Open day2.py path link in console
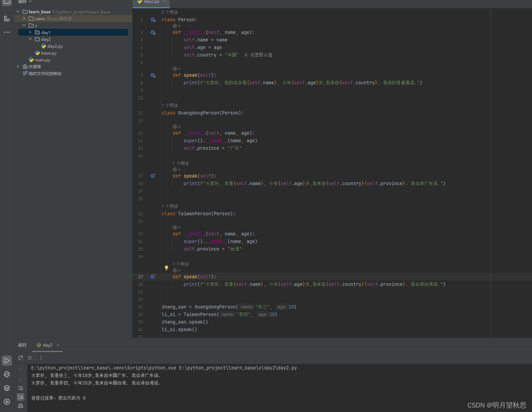 (x=238, y=368)
